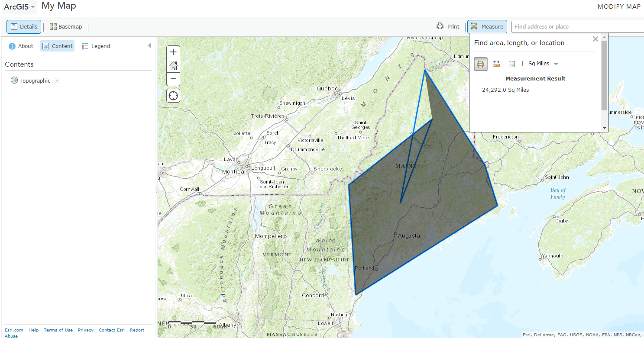Screen dimensions: 644x338
Task: Show the Legend panel
Action: pyautogui.click(x=96, y=46)
